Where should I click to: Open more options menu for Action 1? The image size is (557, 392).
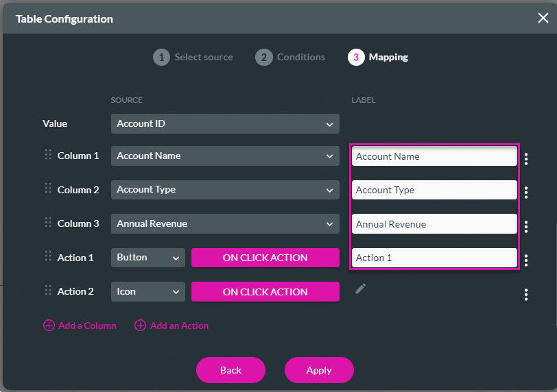click(x=526, y=260)
